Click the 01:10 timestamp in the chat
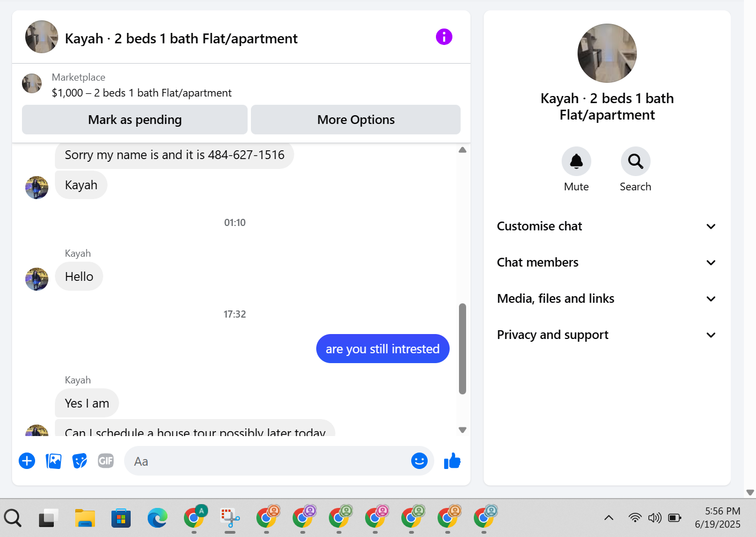This screenshot has height=537, width=756. pos(235,223)
